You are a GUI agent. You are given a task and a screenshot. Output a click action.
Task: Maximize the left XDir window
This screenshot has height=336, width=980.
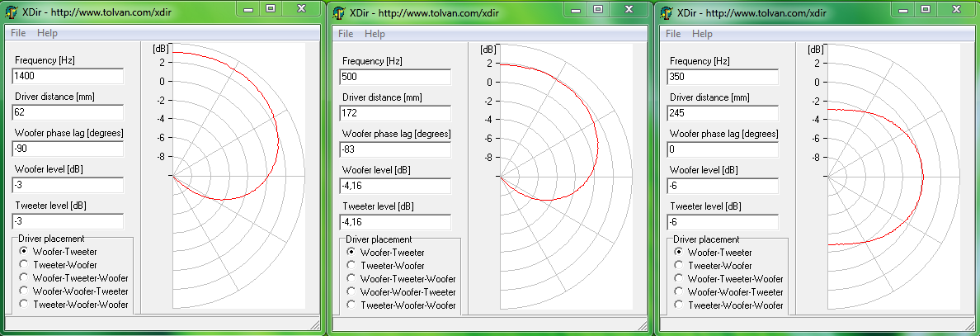[x=271, y=8]
